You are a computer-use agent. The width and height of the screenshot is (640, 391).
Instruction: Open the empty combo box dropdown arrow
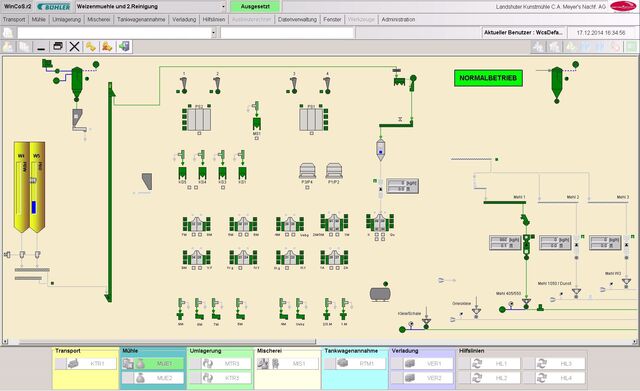tap(213, 33)
